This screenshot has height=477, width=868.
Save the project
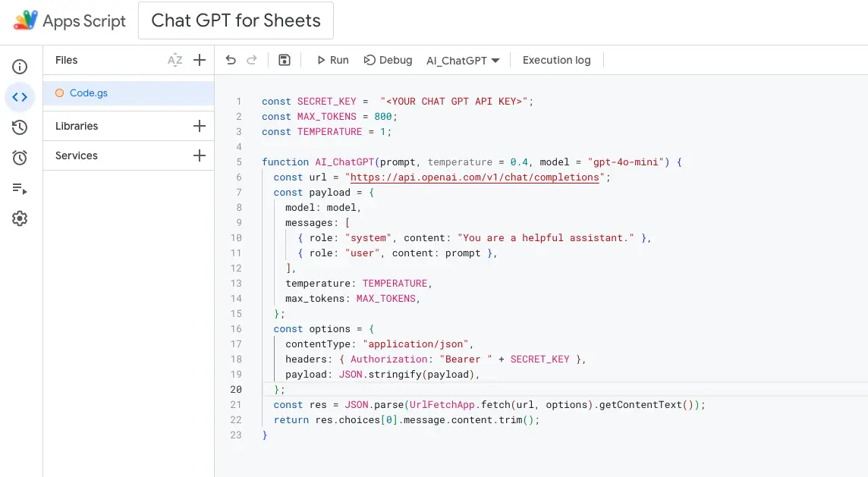coord(284,59)
